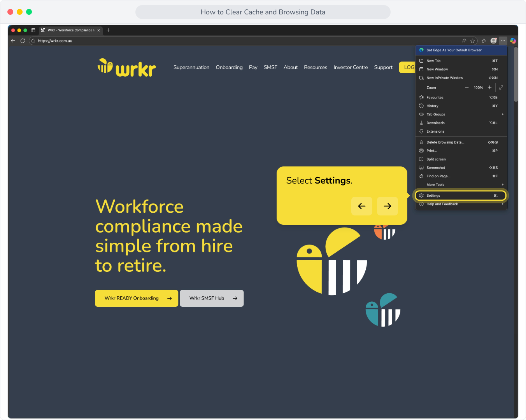Click the browser back arrow icon
526x420 pixels.
click(13, 41)
